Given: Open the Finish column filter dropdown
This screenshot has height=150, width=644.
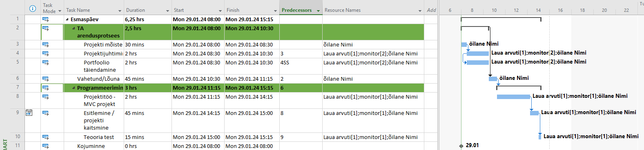Looking at the screenshot, I should (275, 11).
